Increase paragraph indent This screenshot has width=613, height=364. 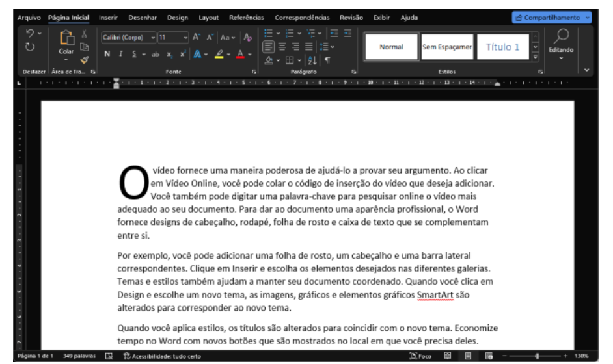(347, 33)
